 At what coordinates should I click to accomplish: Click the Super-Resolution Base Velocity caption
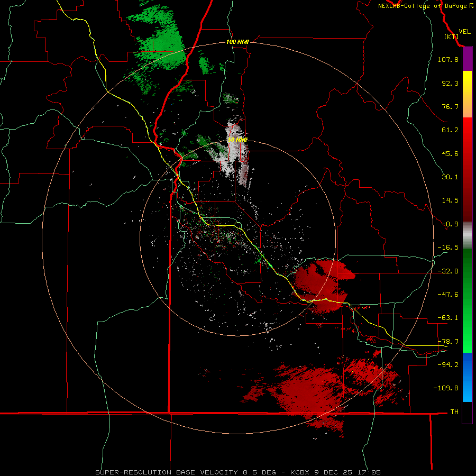point(237,472)
